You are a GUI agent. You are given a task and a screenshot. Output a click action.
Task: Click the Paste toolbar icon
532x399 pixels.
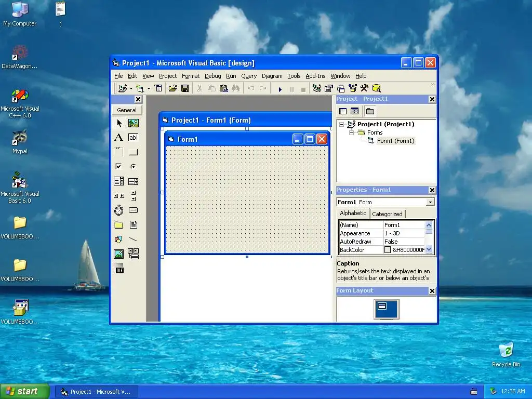coord(223,88)
